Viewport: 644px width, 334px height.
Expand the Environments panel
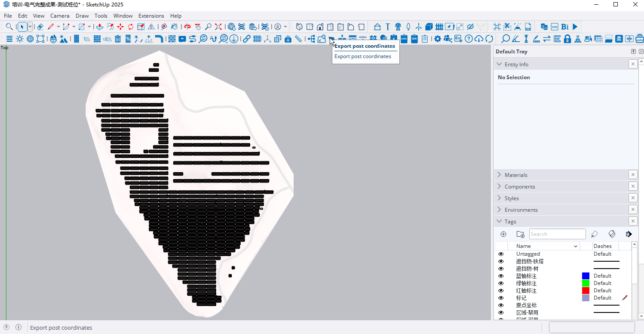499,210
